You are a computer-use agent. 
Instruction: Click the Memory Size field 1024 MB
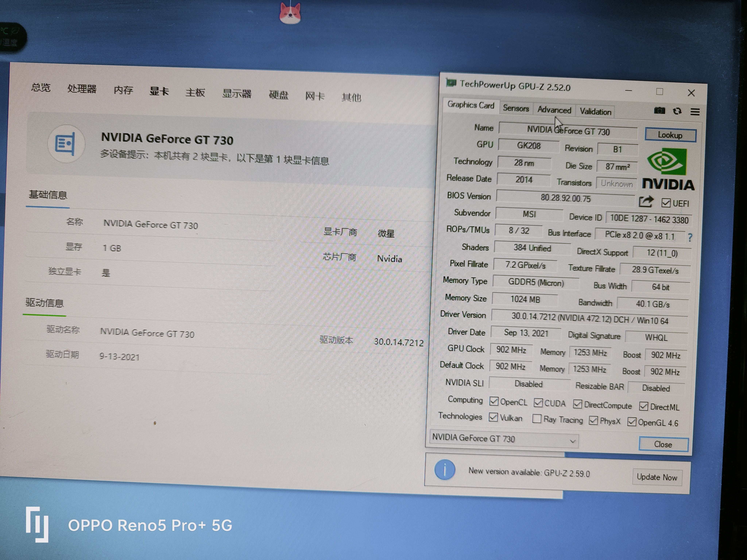(x=525, y=299)
